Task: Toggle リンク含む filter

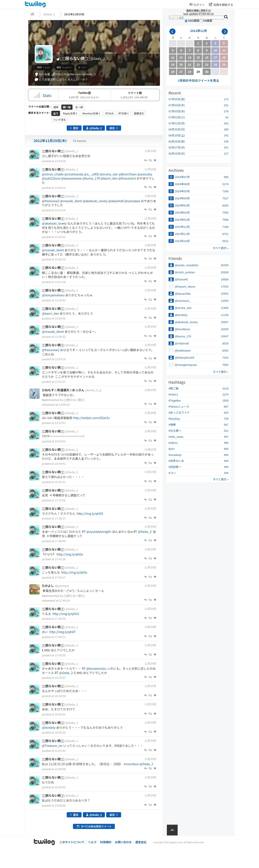Action: coord(60,120)
